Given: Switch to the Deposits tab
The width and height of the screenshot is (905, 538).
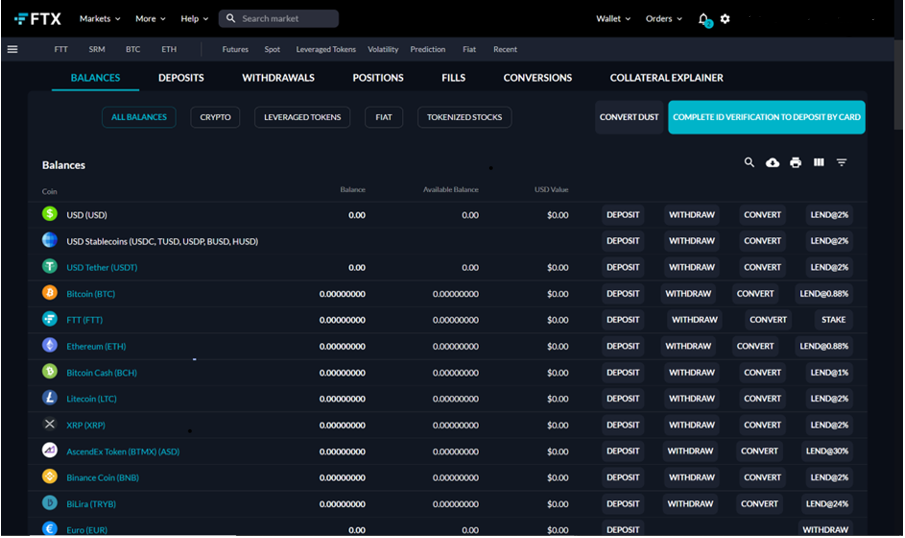Looking at the screenshot, I should 181,78.
